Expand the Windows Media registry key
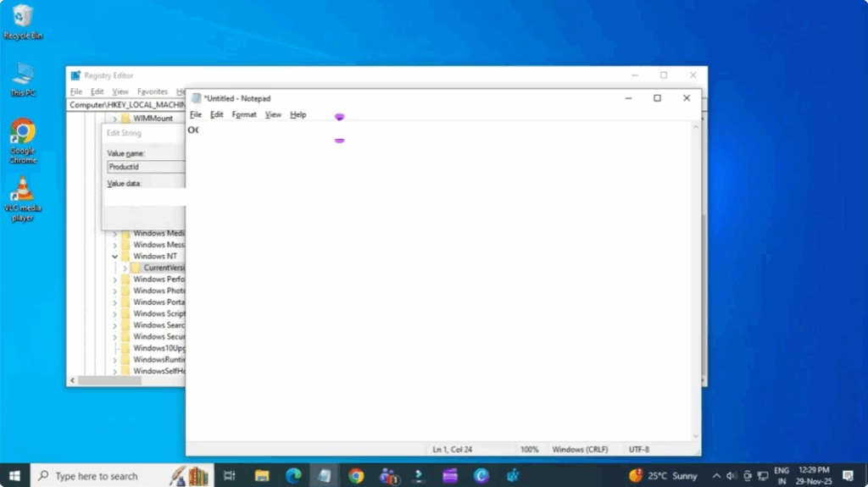Screen dimensions: 868x487 point(114,234)
